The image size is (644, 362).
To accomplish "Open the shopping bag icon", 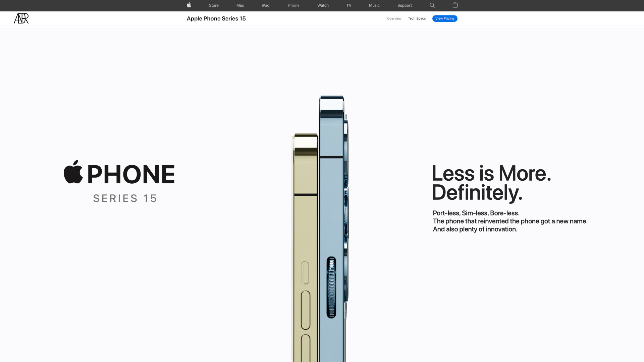I will (455, 5).
